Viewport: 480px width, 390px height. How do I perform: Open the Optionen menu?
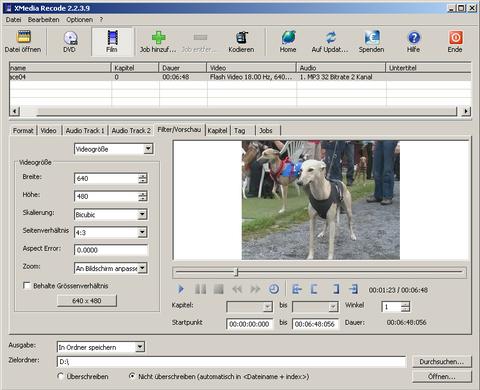pyautogui.click(x=80, y=20)
